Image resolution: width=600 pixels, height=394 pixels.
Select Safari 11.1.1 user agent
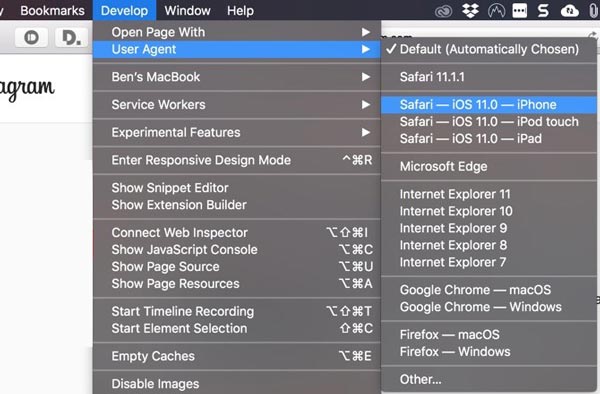[x=489, y=77]
